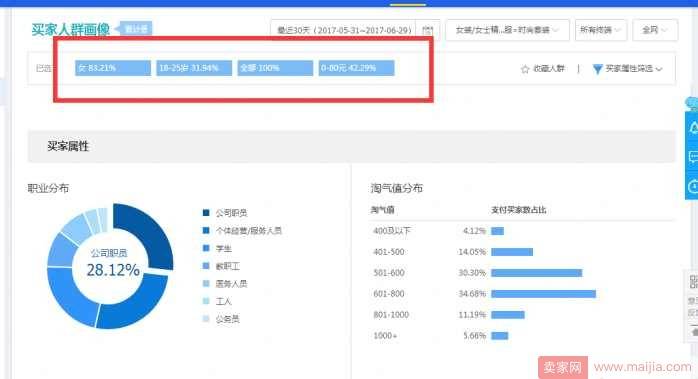Screen dimensions: 698x379
Task: Click the star icon for 收藏人群
Action: tap(525, 69)
